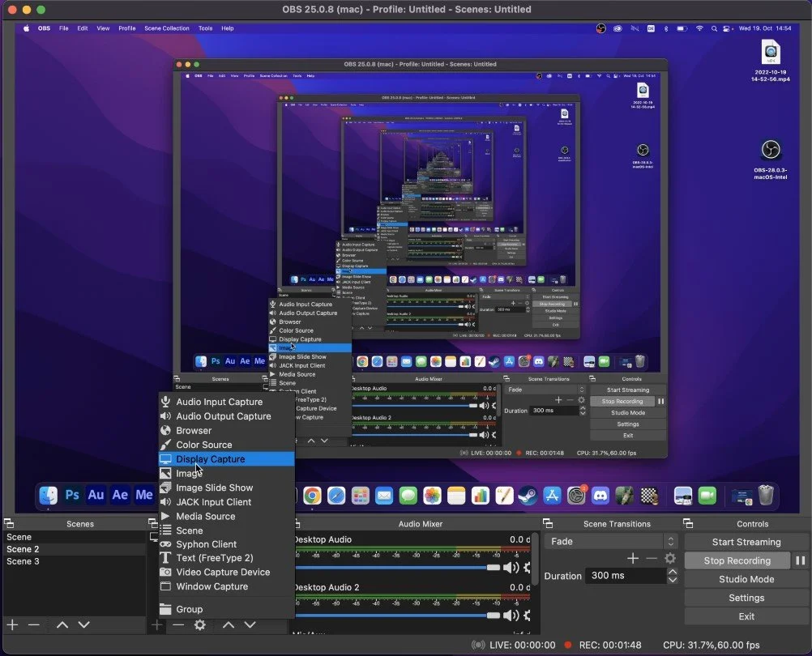Select Scene 3 in the outermost Scenes list
This screenshot has height=656, width=812.
tap(75, 561)
